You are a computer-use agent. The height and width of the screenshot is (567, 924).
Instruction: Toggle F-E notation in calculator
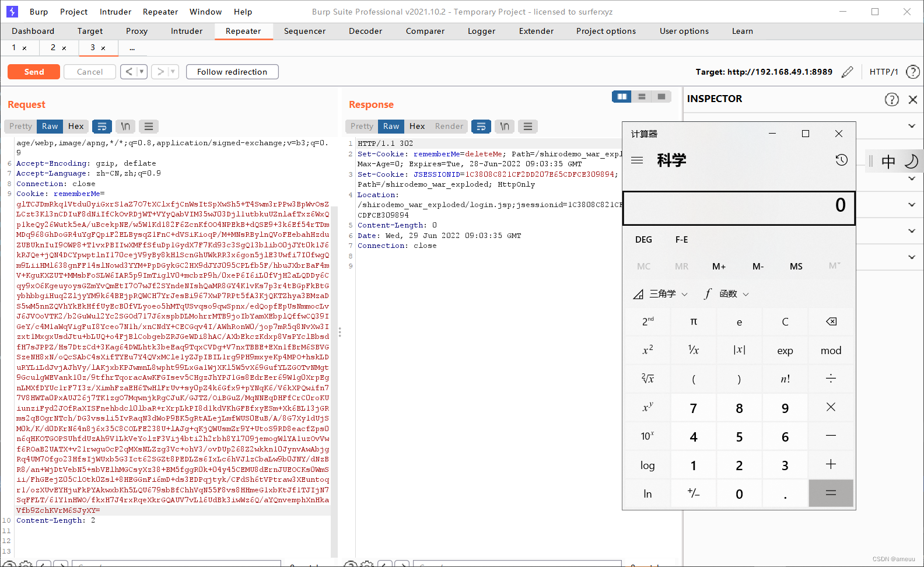coord(682,239)
